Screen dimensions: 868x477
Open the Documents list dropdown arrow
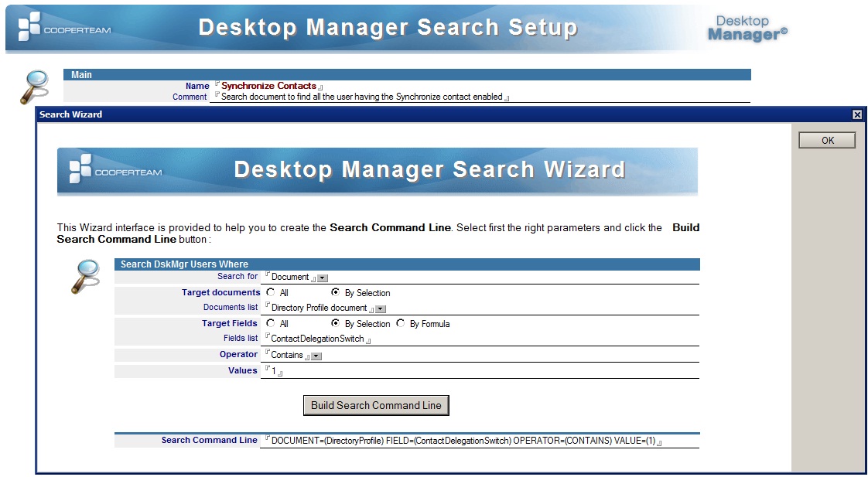point(381,309)
